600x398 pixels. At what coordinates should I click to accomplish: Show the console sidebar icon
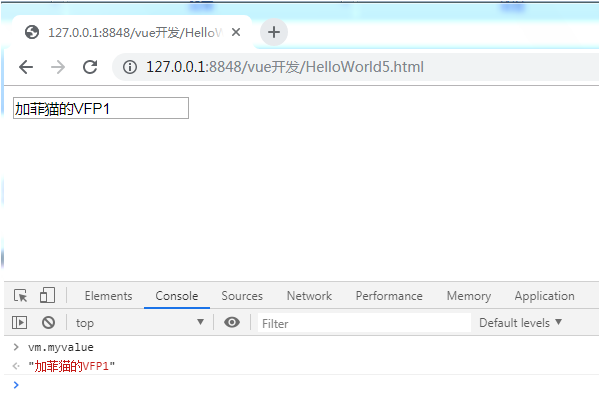pyautogui.click(x=19, y=323)
